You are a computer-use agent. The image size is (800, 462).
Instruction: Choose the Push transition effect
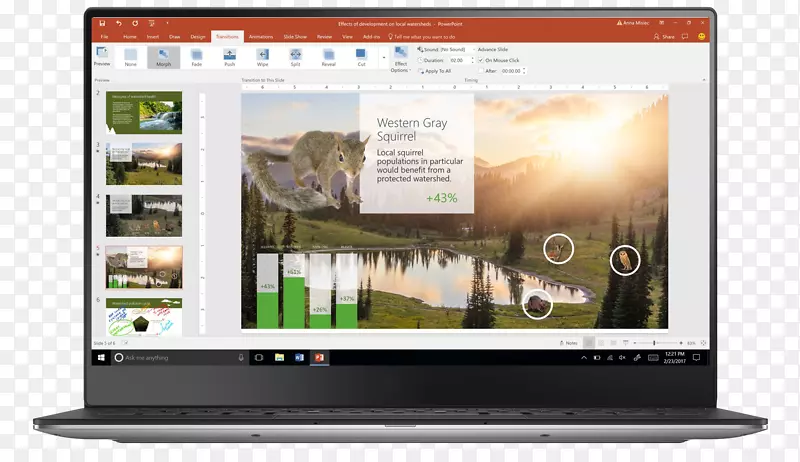pyautogui.click(x=229, y=57)
